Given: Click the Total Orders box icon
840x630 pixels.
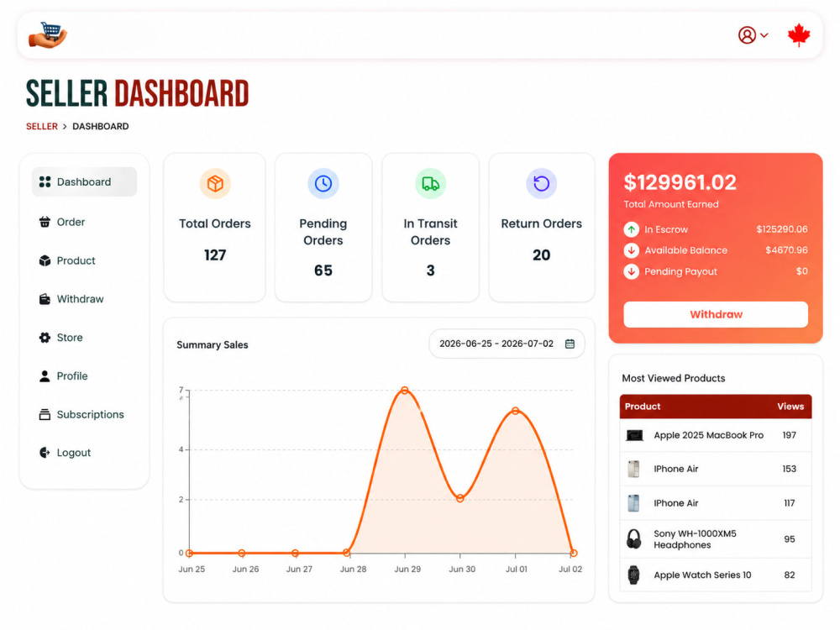Looking at the screenshot, I should tap(215, 183).
